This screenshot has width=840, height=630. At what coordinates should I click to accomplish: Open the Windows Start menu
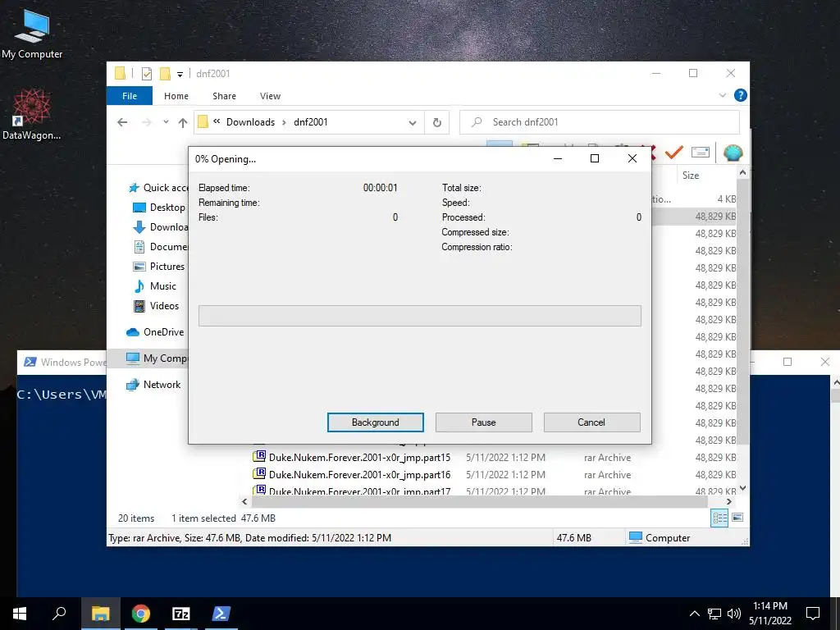coord(20,614)
